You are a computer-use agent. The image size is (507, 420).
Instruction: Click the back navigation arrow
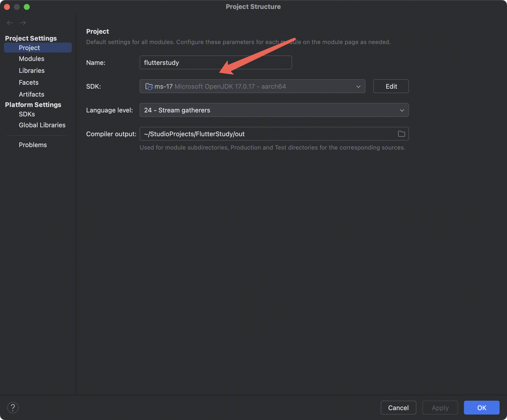pyautogui.click(x=10, y=23)
